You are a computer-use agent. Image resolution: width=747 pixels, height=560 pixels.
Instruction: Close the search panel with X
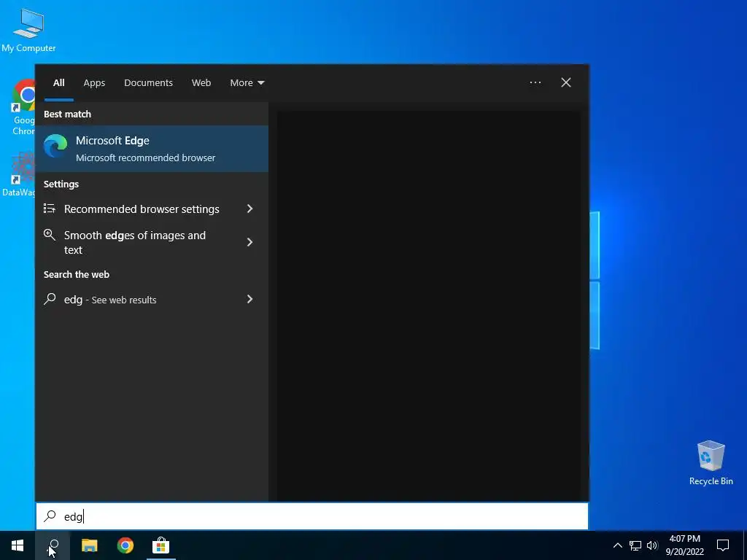(x=565, y=83)
